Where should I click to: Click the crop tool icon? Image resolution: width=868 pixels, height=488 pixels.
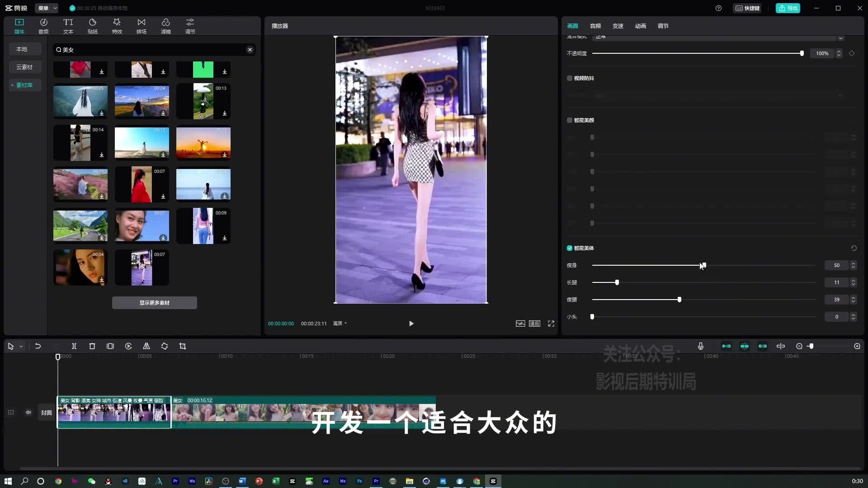(x=183, y=346)
